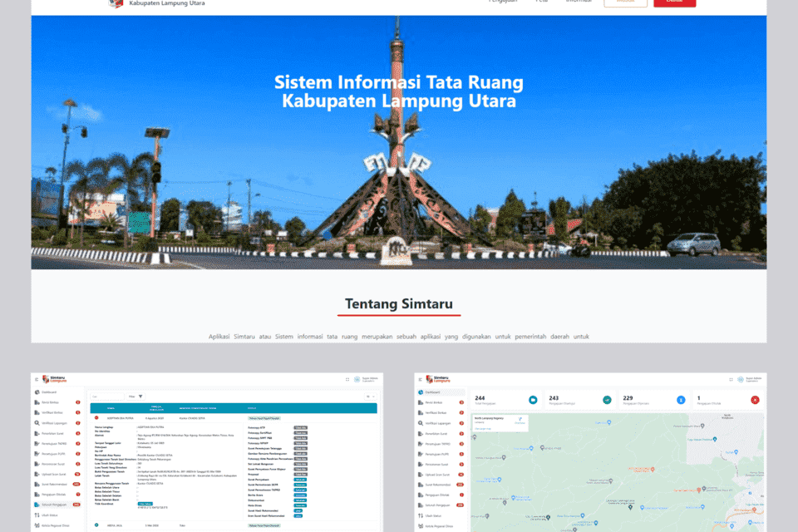798x532 pixels.
Task: Click the hamburger menu icon in the map dashboard
Action: point(420,379)
